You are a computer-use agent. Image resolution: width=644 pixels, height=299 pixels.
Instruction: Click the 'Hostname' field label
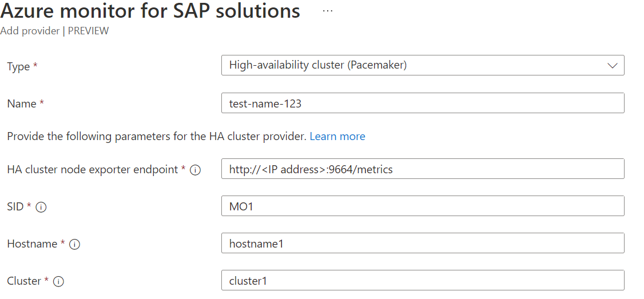point(32,244)
